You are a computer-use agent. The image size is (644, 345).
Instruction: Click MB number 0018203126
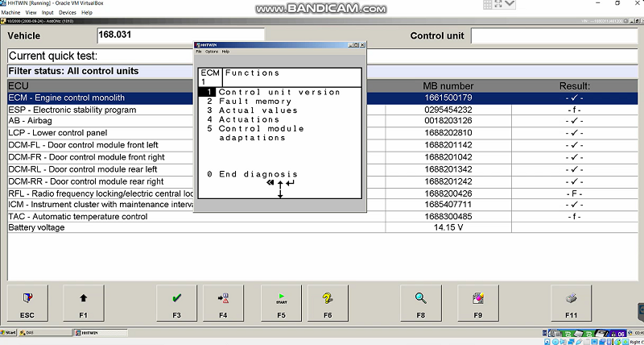tap(448, 121)
